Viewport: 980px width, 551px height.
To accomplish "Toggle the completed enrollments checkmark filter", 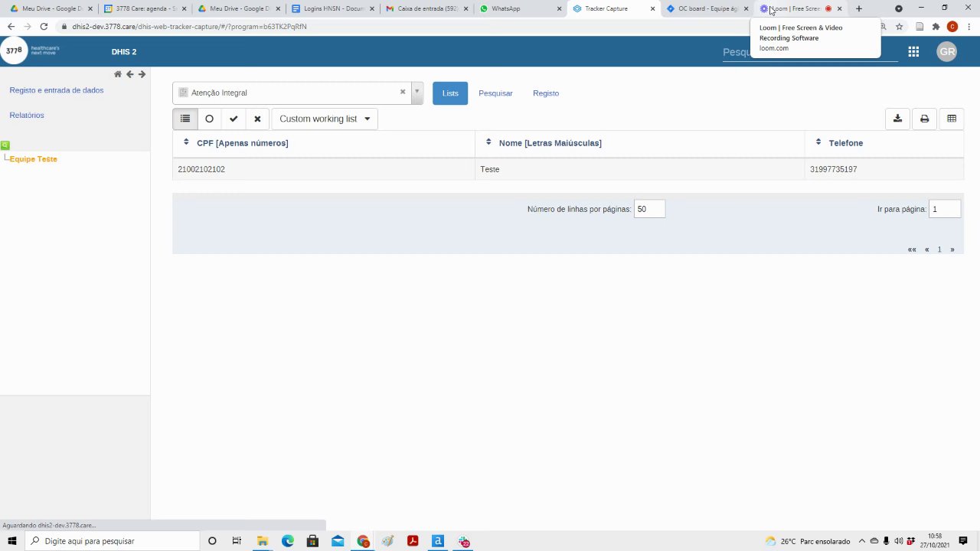I will (234, 119).
